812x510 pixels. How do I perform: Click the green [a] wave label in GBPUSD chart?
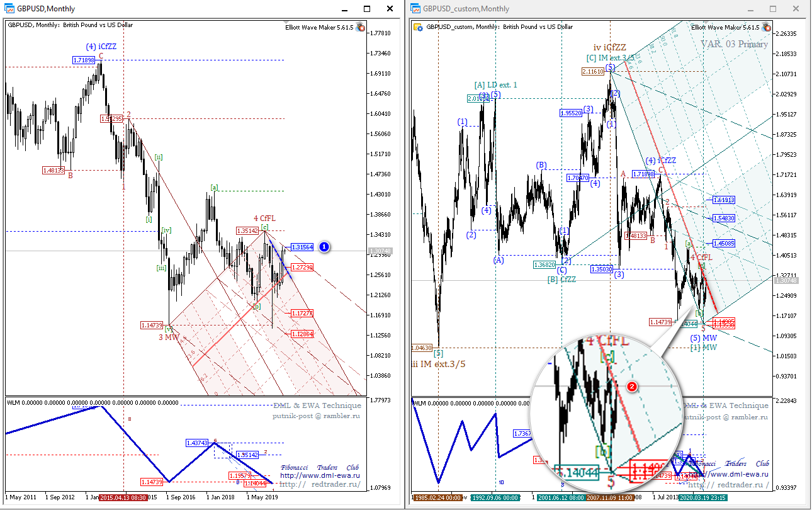[215, 187]
